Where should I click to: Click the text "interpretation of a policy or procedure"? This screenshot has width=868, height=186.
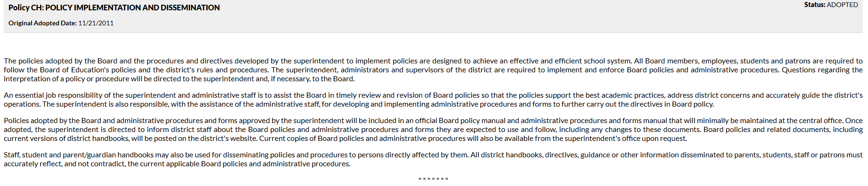coord(66,79)
